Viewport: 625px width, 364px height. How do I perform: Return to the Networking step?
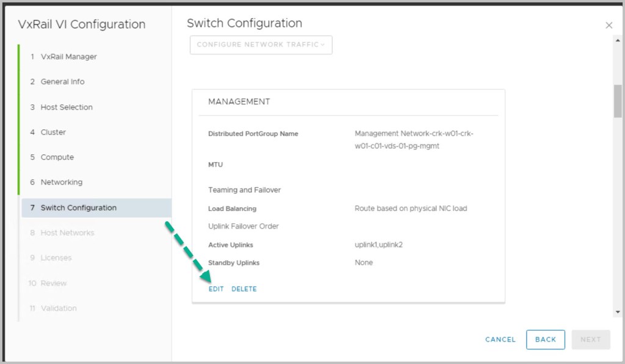61,182
